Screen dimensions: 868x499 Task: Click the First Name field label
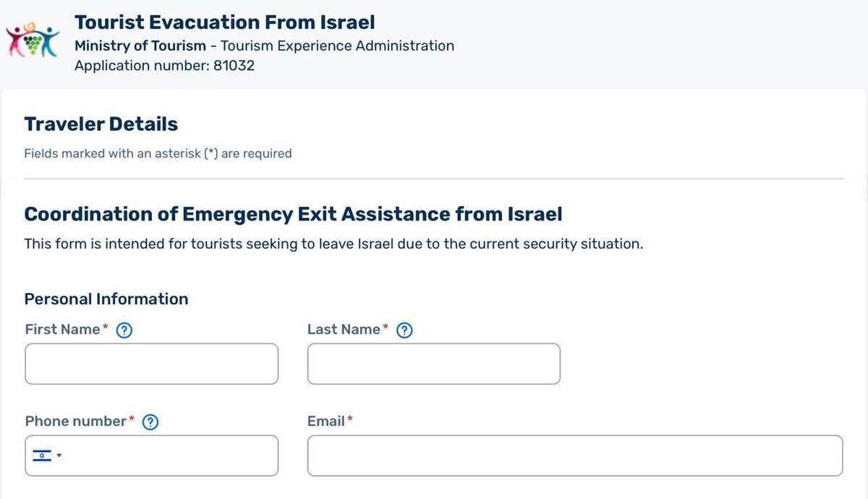point(62,329)
